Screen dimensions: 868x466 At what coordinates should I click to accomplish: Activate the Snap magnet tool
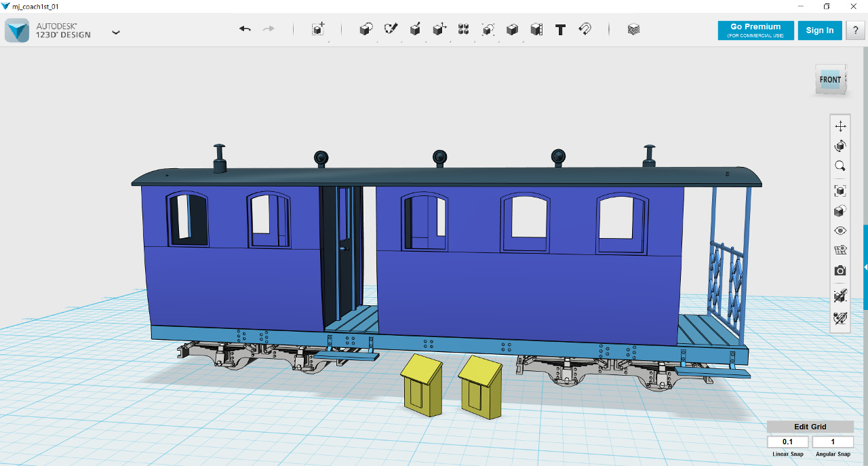585,29
